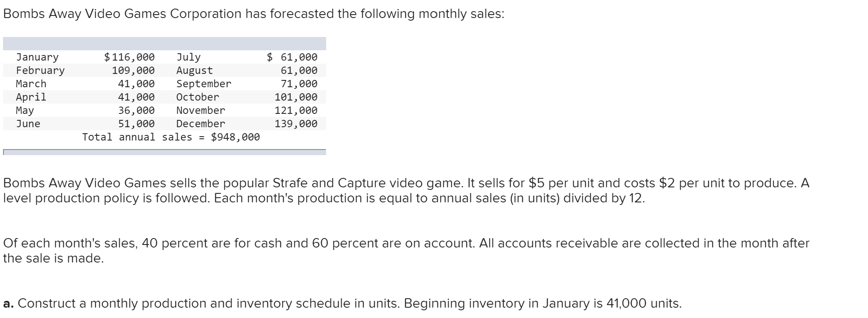Image resolution: width=868 pixels, height=318 pixels.
Task: Click the table's bottom scrollbar strip
Action: [165, 152]
